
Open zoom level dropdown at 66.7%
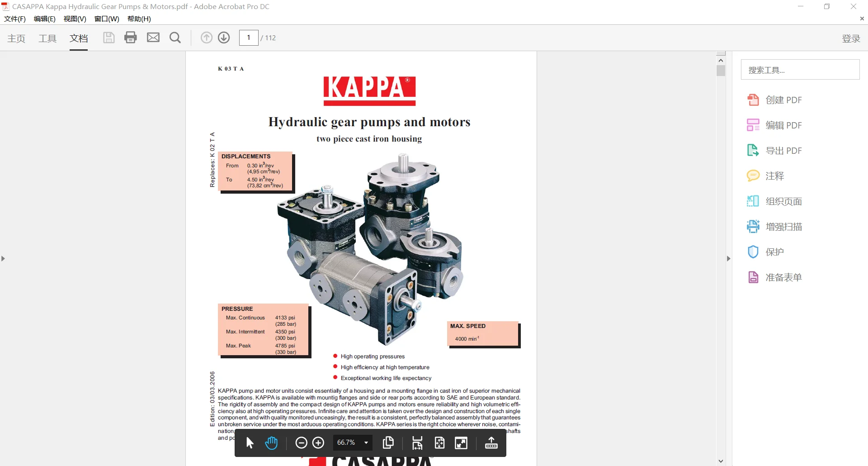coord(366,443)
